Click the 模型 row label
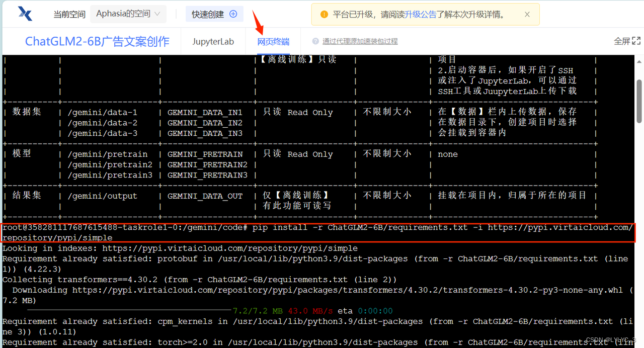Viewport: 644px width, 348px height. 22,153
